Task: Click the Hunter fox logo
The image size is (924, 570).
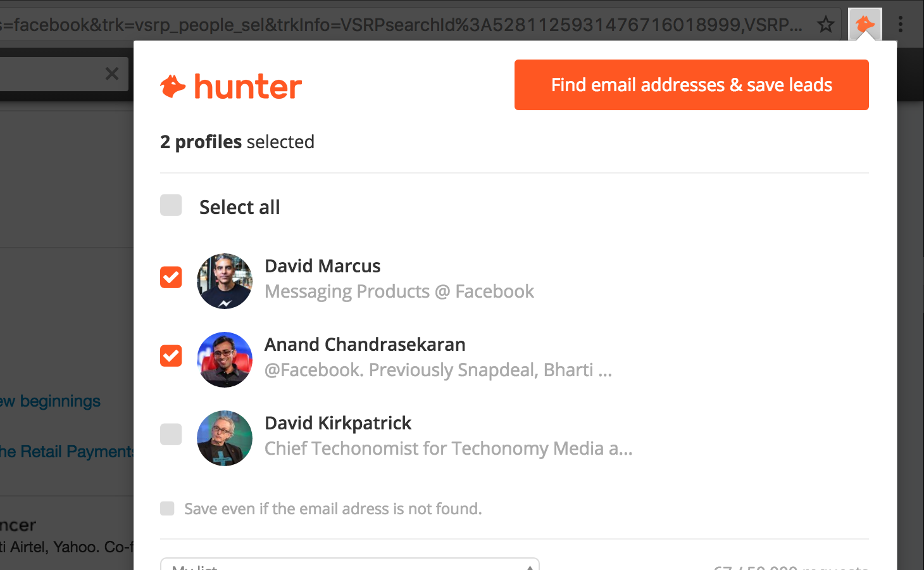Action: click(x=173, y=87)
